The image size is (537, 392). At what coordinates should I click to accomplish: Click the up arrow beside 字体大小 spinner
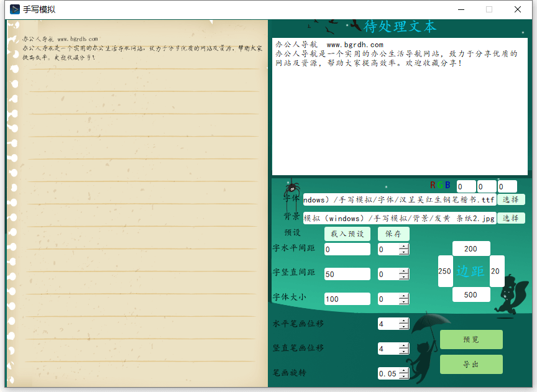pos(404,296)
